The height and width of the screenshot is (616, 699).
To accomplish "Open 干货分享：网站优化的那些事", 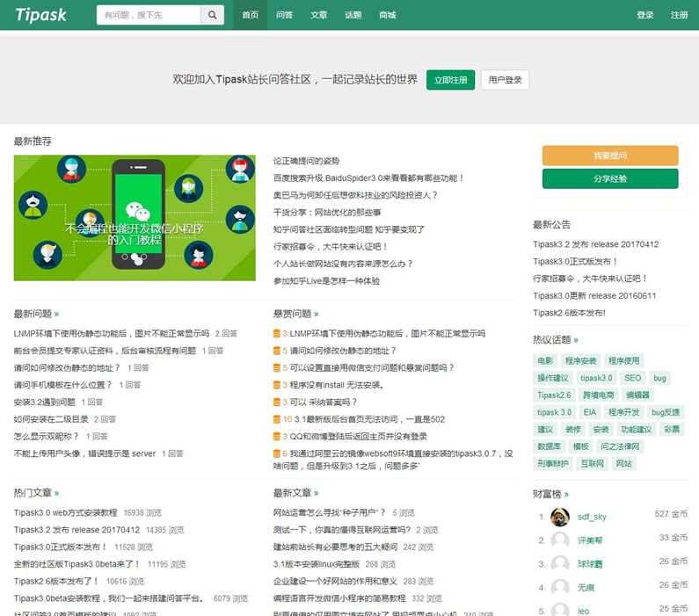I will coord(327,213).
